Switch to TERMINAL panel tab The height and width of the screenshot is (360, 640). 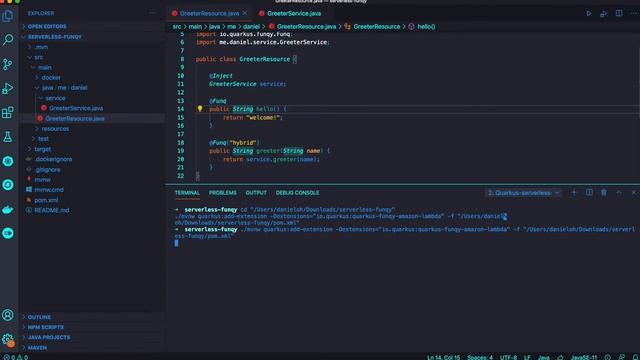(x=187, y=193)
